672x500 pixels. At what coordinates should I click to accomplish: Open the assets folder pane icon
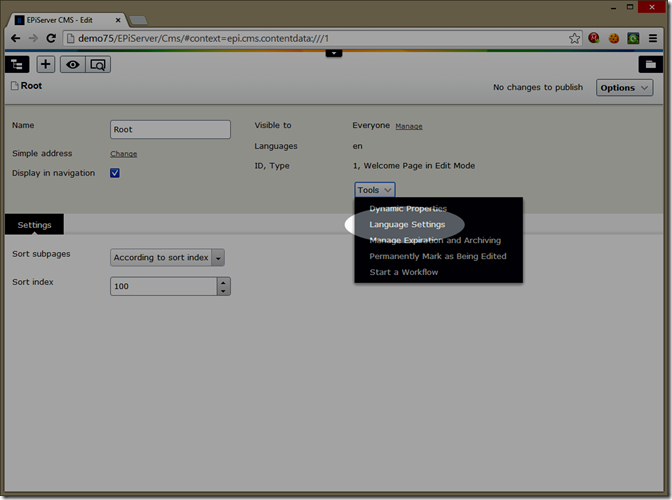point(650,64)
